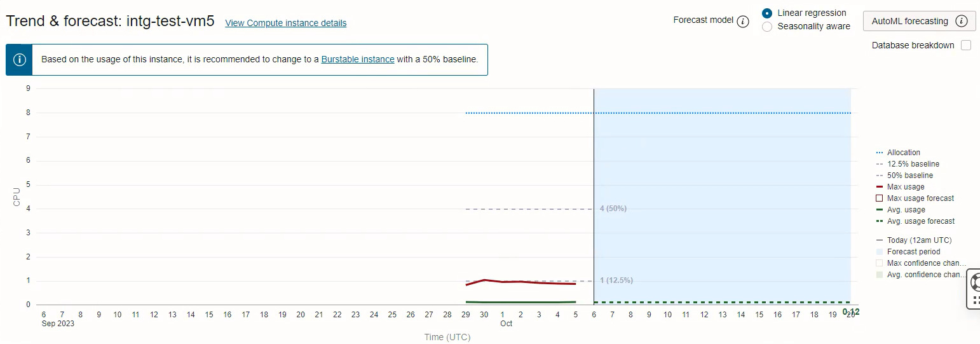
Task: Click the blue info icon in the recommendation banner
Action: pos(20,60)
